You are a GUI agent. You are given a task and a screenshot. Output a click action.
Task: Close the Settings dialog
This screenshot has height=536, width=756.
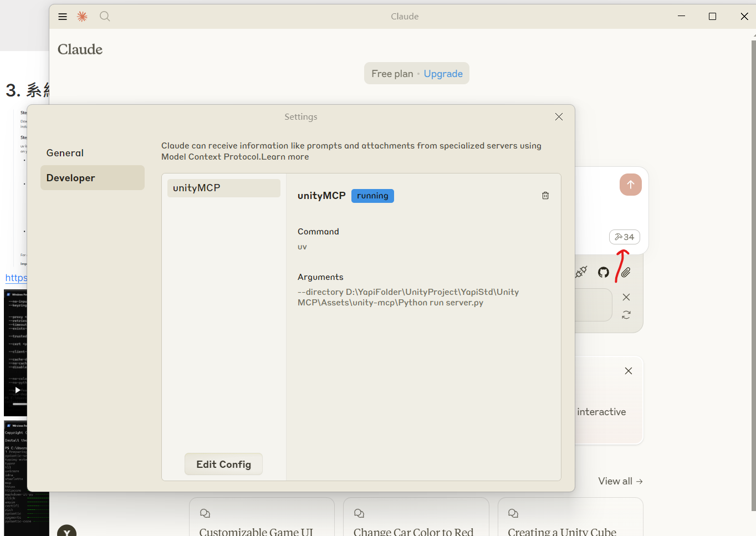[x=559, y=116]
